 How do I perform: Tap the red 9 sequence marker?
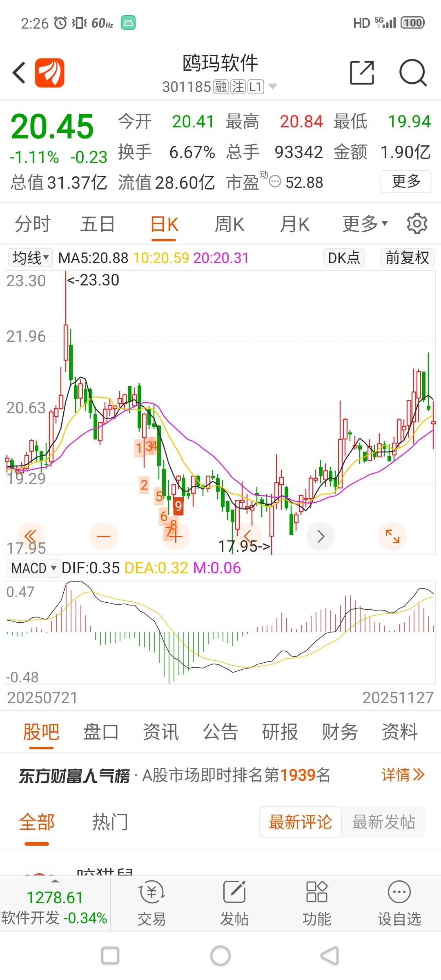178,506
